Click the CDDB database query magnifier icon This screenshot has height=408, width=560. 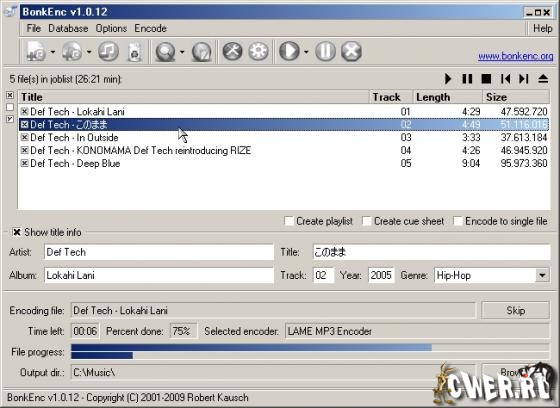[x=165, y=52]
